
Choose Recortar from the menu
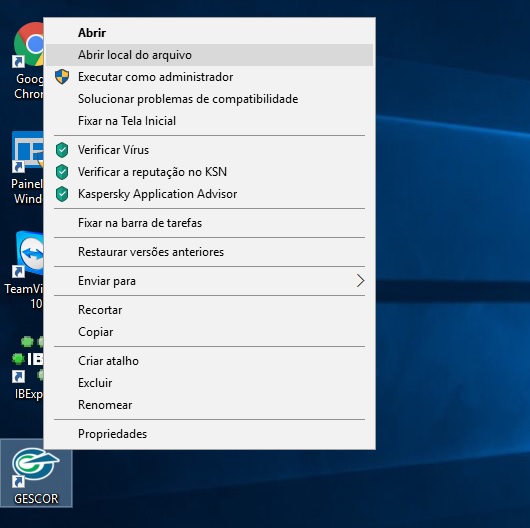(209, 310)
